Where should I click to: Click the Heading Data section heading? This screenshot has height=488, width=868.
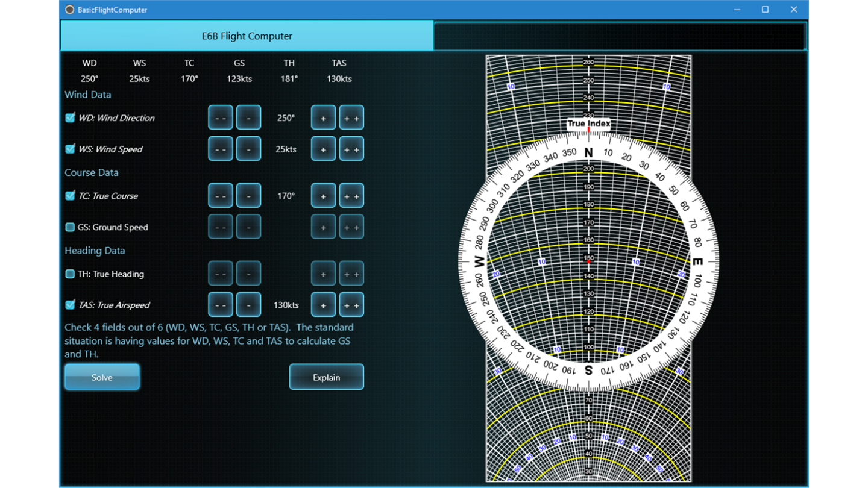click(95, 251)
